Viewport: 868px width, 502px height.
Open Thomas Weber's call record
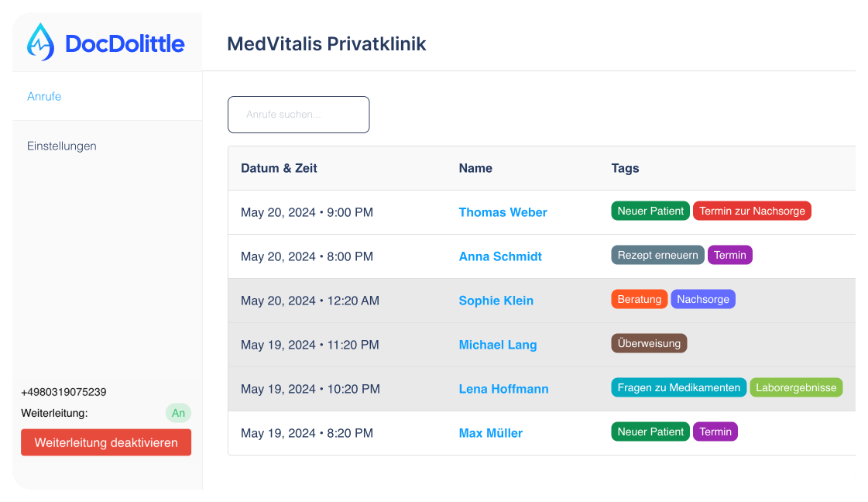tap(503, 212)
